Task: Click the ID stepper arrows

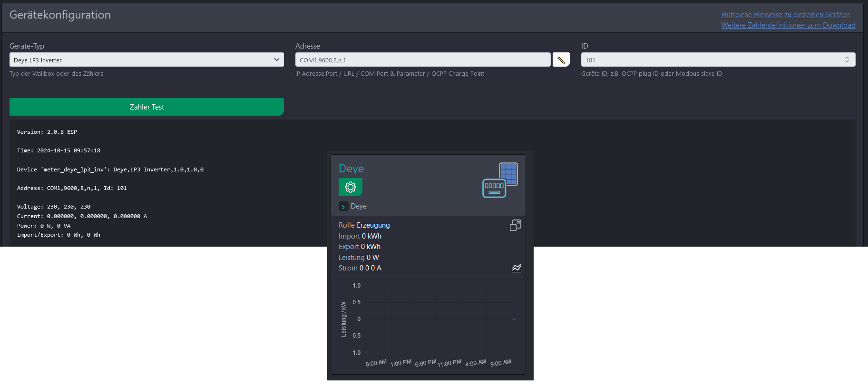Action: 847,60
